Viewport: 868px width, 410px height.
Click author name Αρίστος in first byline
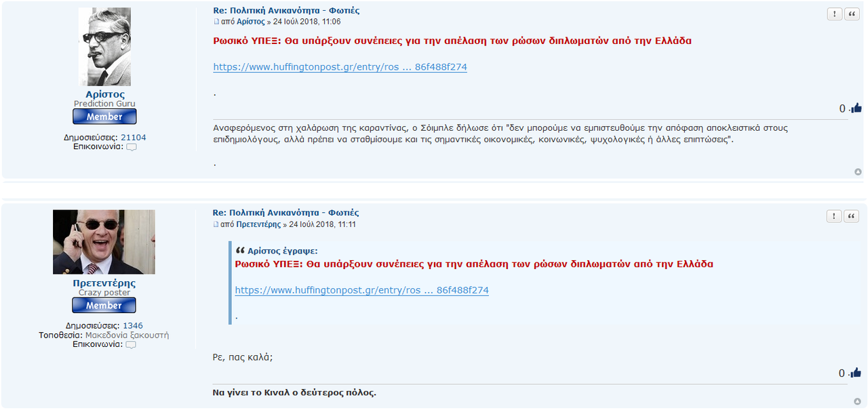click(251, 22)
